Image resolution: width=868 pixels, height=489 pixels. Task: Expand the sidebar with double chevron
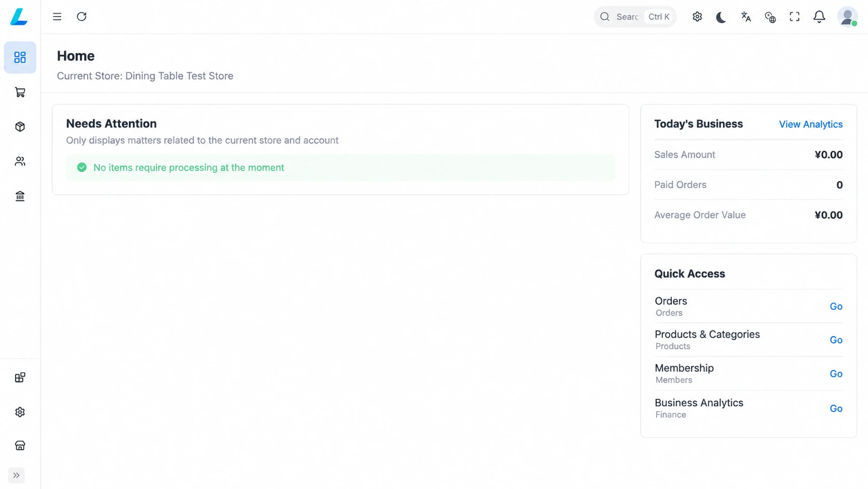(x=17, y=475)
